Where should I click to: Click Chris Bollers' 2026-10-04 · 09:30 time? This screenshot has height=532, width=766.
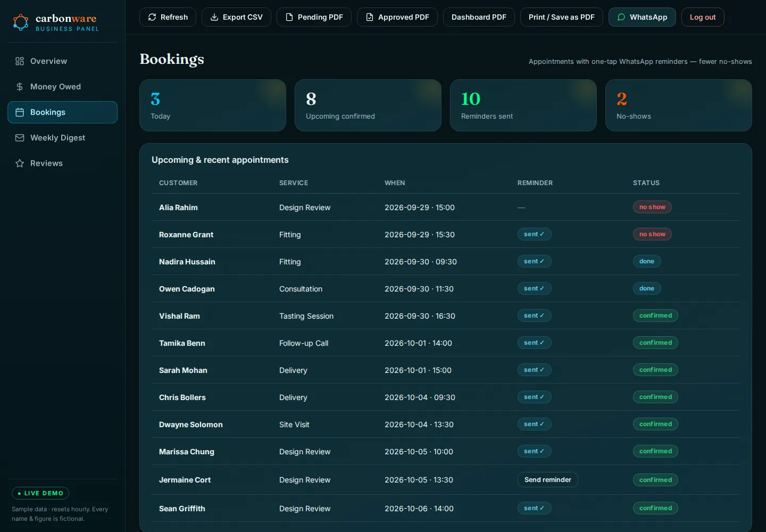coord(420,397)
